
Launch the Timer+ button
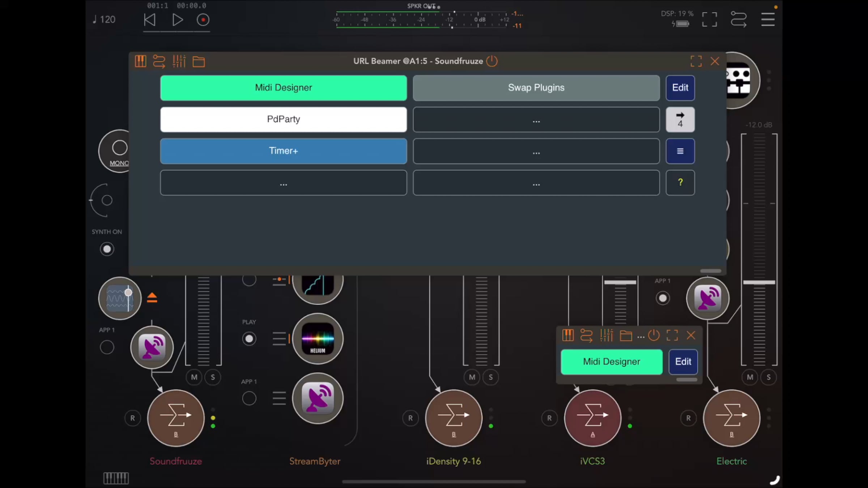tap(284, 151)
